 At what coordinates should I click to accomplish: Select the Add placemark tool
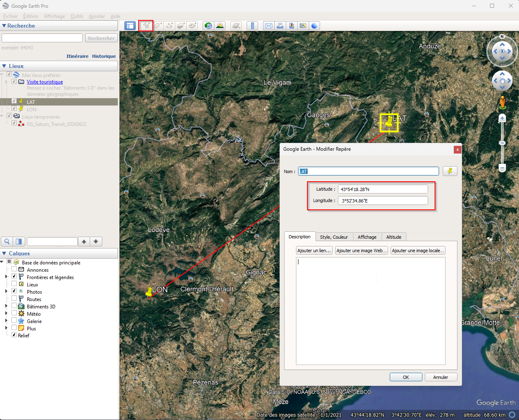click(x=146, y=26)
